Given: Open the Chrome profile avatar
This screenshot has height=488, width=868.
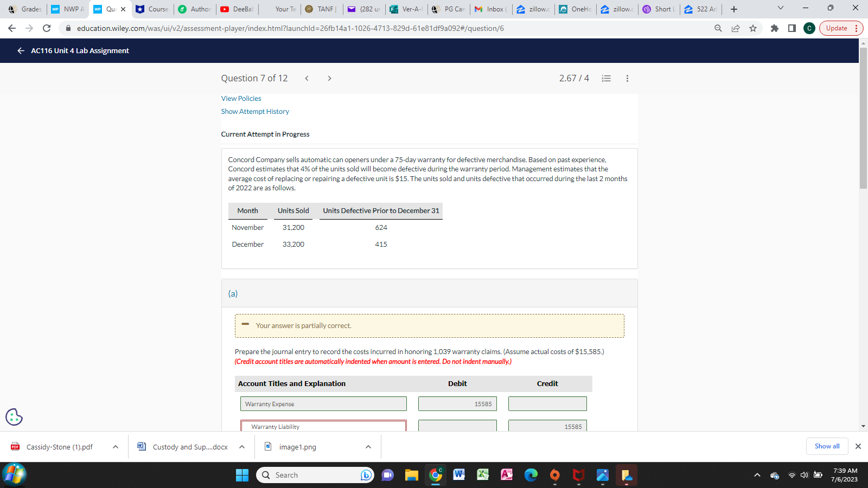Looking at the screenshot, I should pos(809,28).
